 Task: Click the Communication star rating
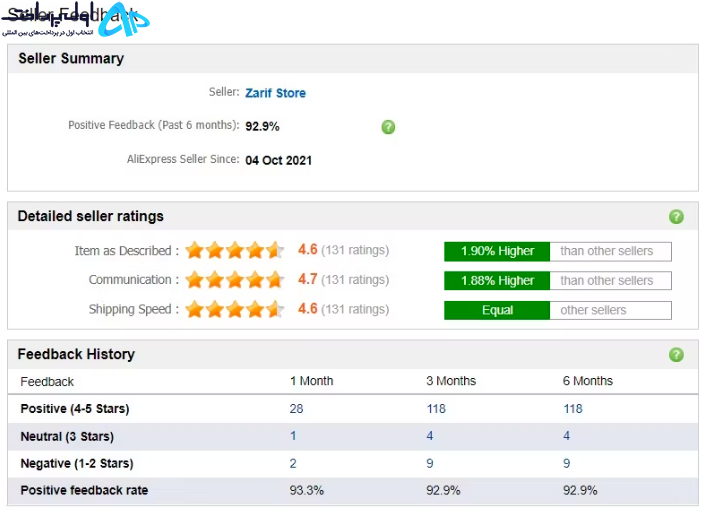[x=235, y=280]
